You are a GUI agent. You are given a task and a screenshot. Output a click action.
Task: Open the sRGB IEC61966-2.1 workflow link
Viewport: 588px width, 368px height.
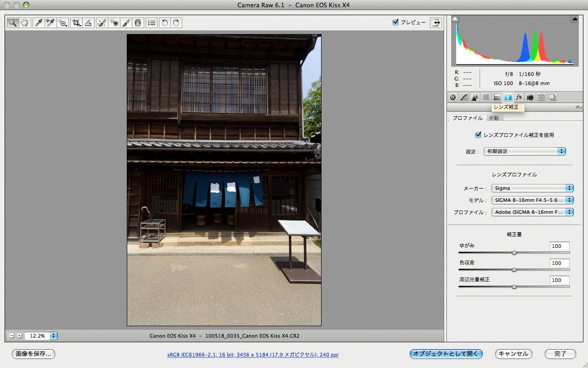point(253,354)
